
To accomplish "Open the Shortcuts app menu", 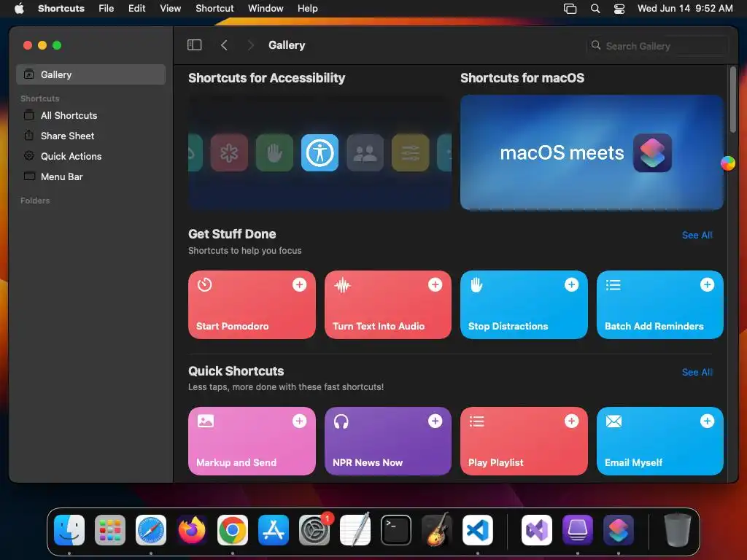I will pos(61,8).
